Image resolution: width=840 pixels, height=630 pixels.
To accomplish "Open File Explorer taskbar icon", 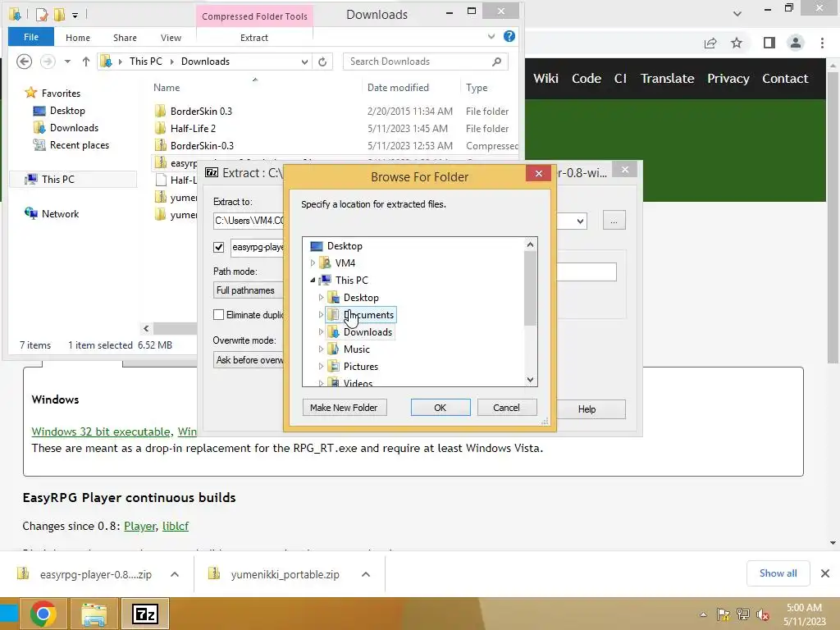I will click(x=94, y=614).
